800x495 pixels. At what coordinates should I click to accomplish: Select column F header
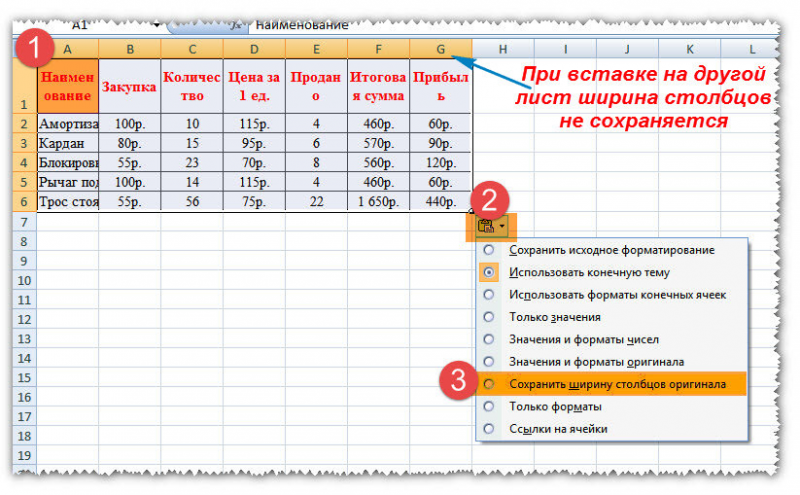pyautogui.click(x=378, y=50)
